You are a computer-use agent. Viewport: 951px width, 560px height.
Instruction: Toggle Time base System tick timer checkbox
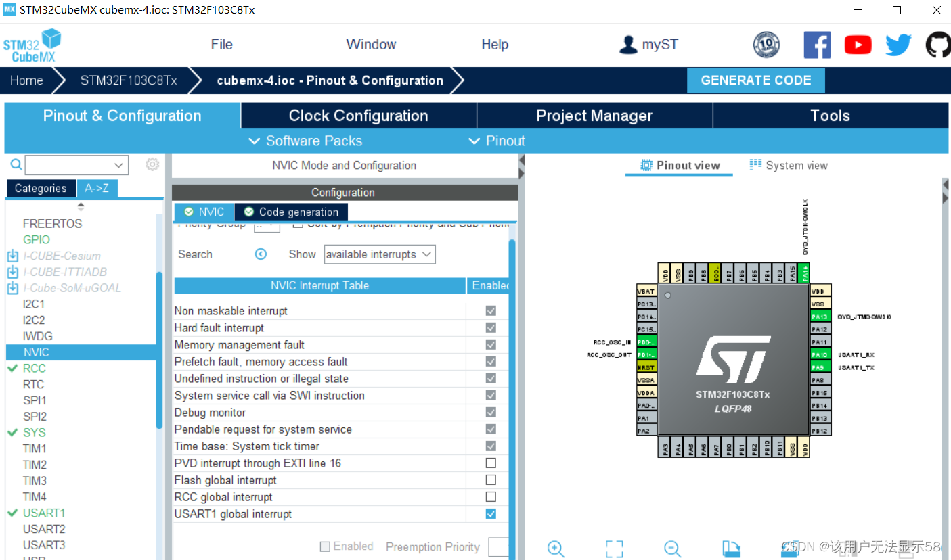point(491,446)
